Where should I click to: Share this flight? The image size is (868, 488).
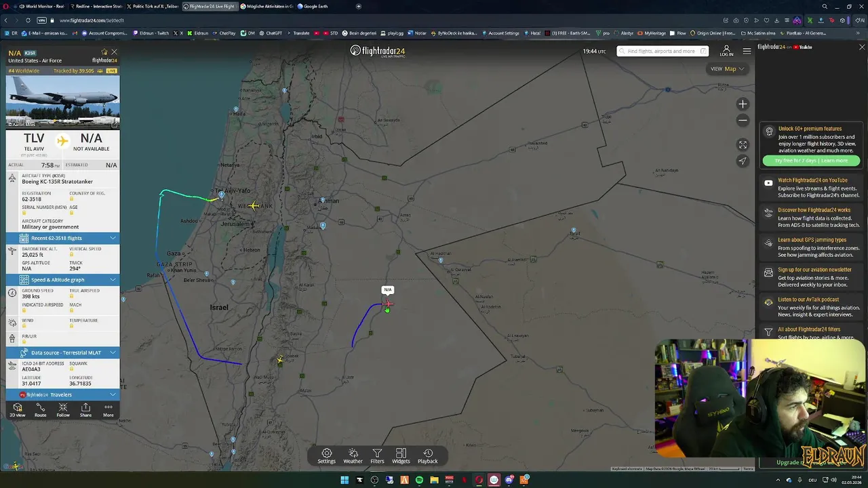[x=85, y=410]
